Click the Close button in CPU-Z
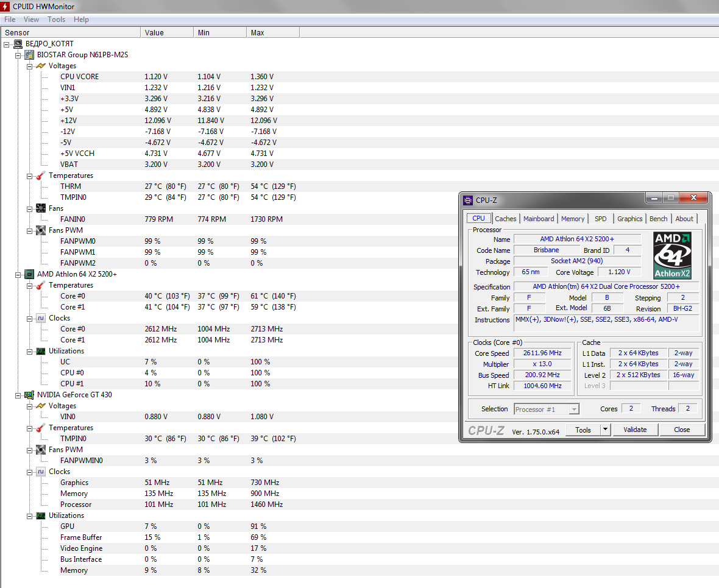719x588 pixels. coord(682,430)
